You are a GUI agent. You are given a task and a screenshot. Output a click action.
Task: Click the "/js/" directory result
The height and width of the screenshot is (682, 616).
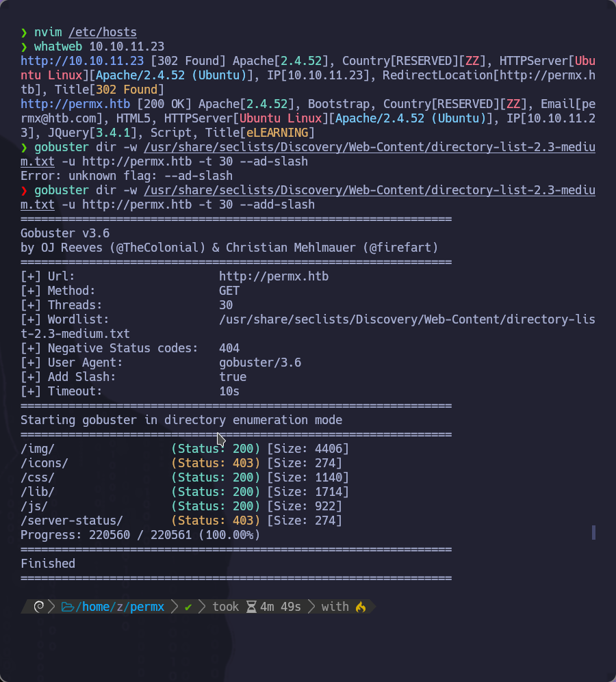click(34, 506)
